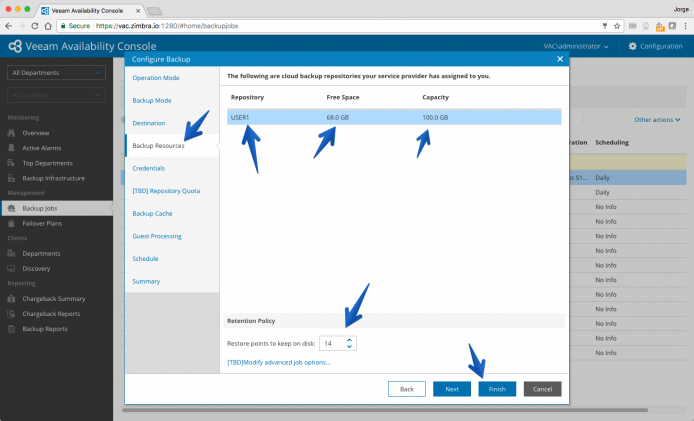
Task: Open a new browser tab
Action: (154, 11)
